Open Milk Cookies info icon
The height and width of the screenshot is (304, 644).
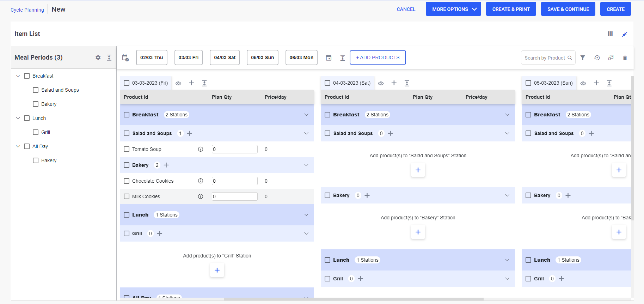click(x=201, y=196)
